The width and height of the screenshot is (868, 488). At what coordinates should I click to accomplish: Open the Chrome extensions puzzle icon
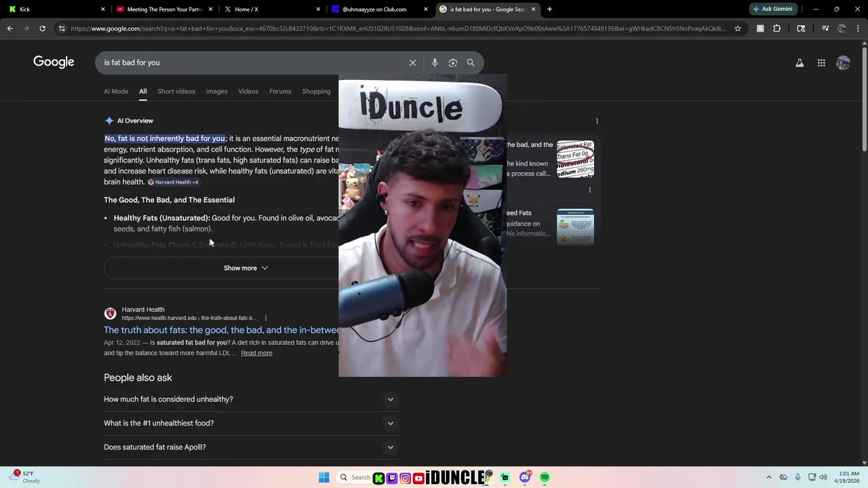coord(777,28)
